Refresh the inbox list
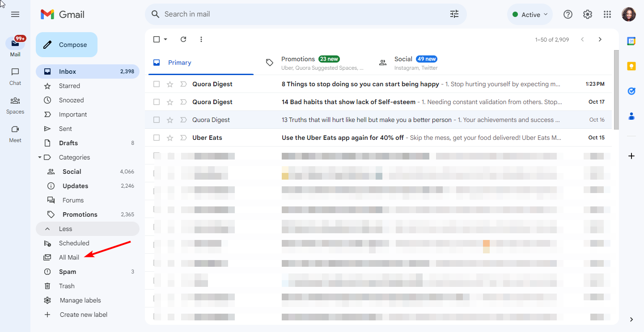The width and height of the screenshot is (644, 332). pyautogui.click(x=183, y=39)
